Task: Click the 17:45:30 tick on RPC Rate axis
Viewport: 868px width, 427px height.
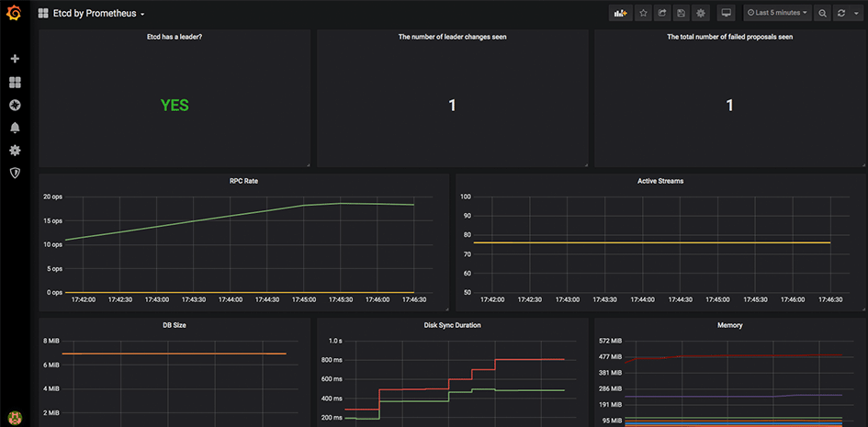Action: [340, 299]
